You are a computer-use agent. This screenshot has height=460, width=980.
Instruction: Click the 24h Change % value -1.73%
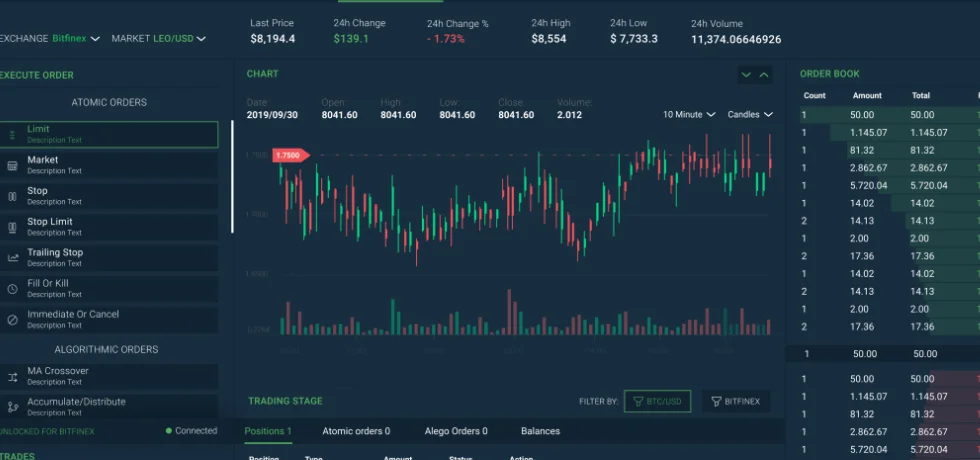[x=446, y=39]
